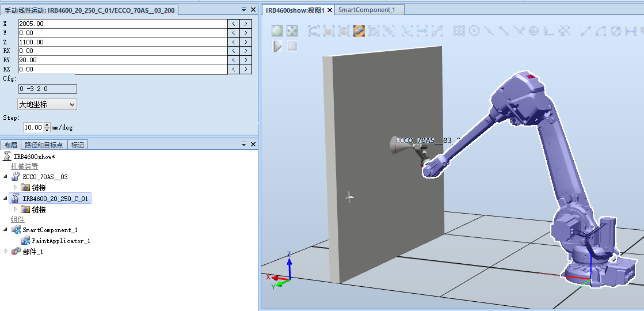644x311 pixels.
Task: Collapse the ECCO_70AS__03 tree node
Action: coord(5,177)
